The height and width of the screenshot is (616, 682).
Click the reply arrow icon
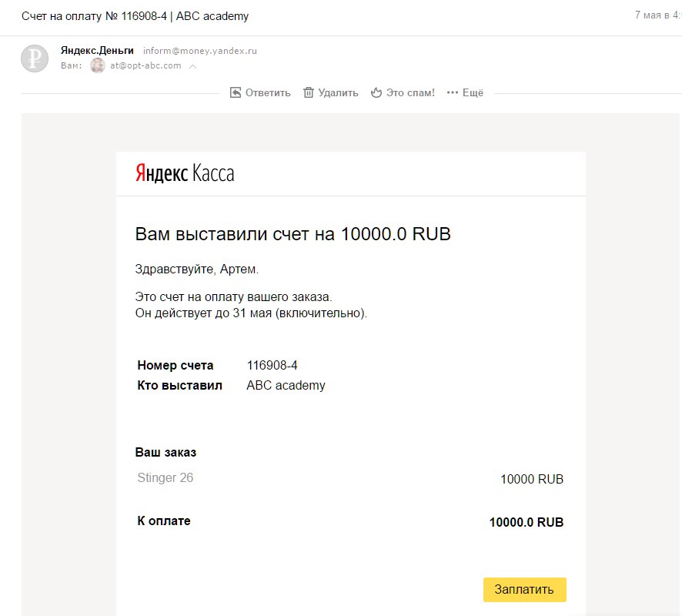click(x=236, y=92)
